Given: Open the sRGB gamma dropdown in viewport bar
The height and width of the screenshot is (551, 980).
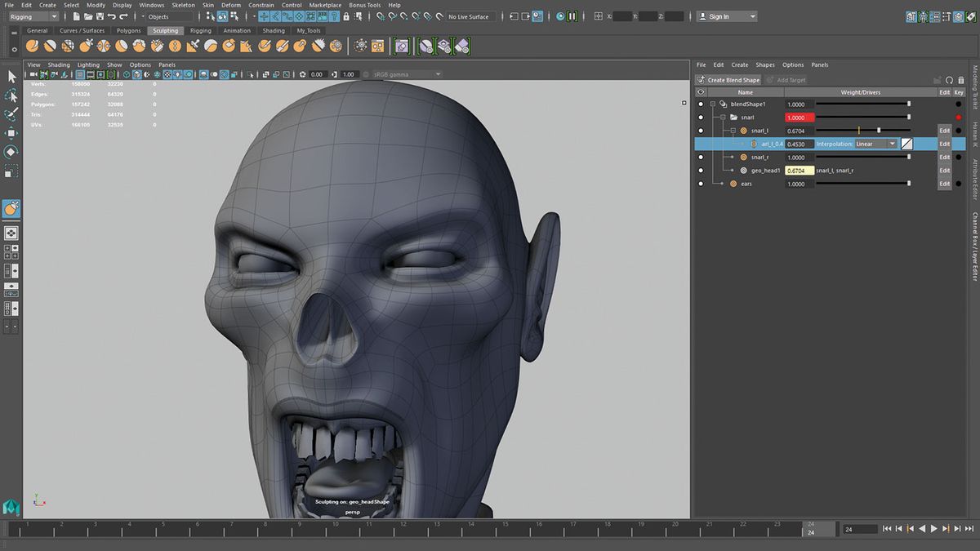Looking at the screenshot, I should tap(406, 73).
